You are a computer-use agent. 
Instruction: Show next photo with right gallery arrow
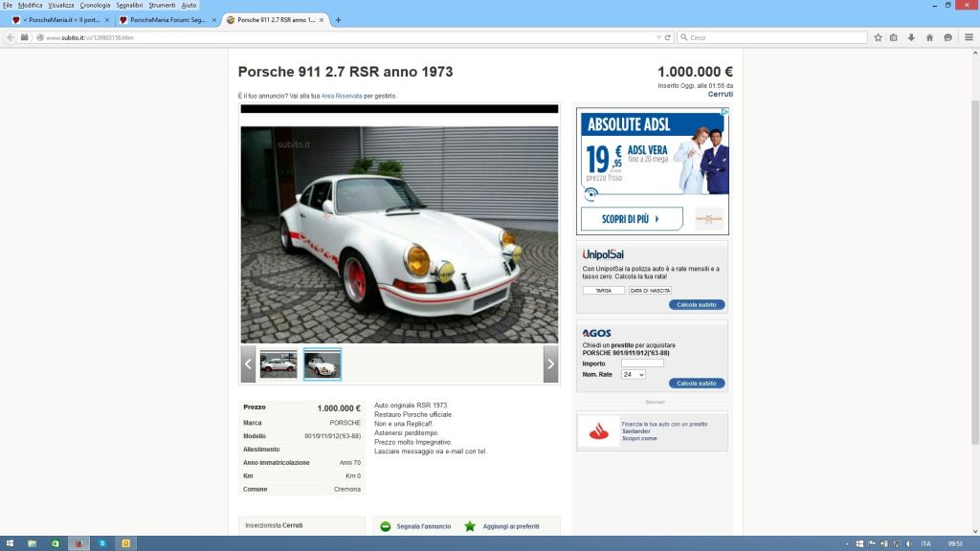click(550, 364)
